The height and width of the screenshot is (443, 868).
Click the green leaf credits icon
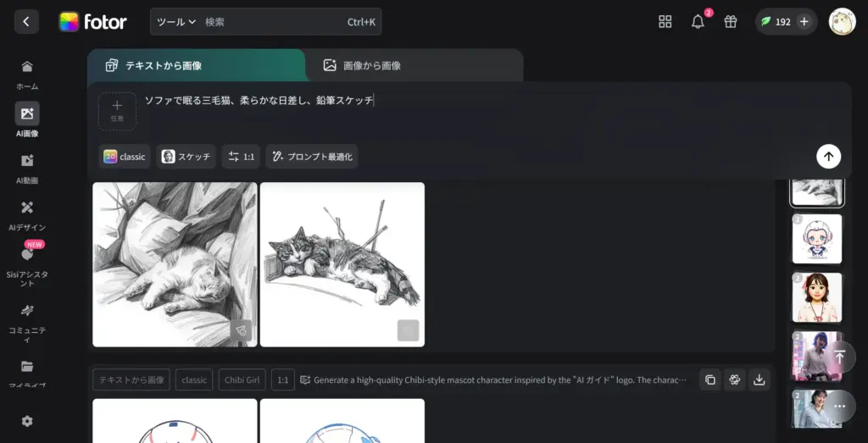(766, 21)
